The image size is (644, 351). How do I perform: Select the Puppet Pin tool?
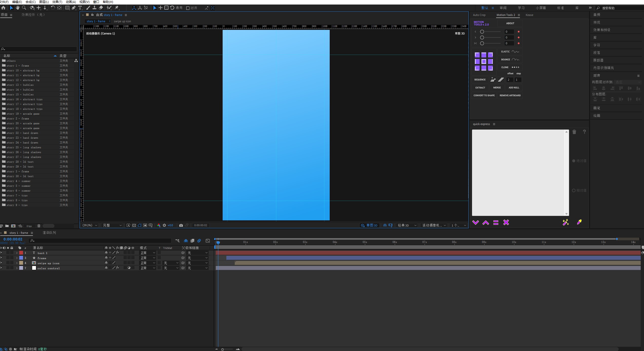[117, 8]
